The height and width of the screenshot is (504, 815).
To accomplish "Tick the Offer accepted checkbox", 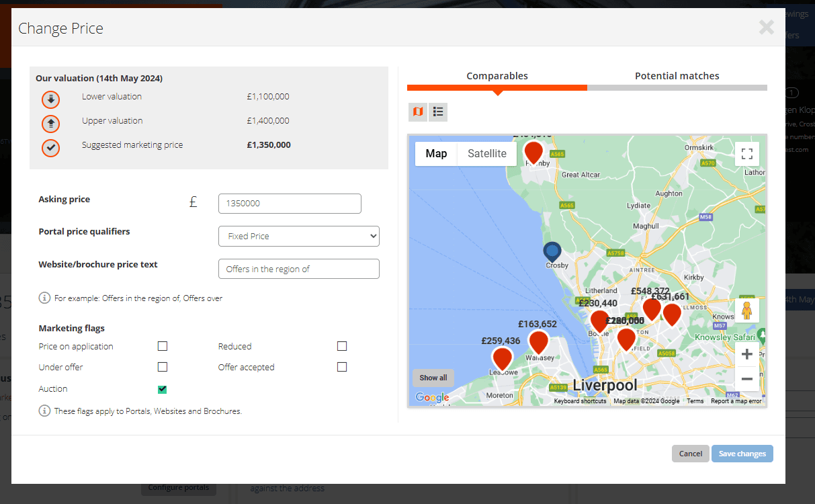I will [x=342, y=367].
